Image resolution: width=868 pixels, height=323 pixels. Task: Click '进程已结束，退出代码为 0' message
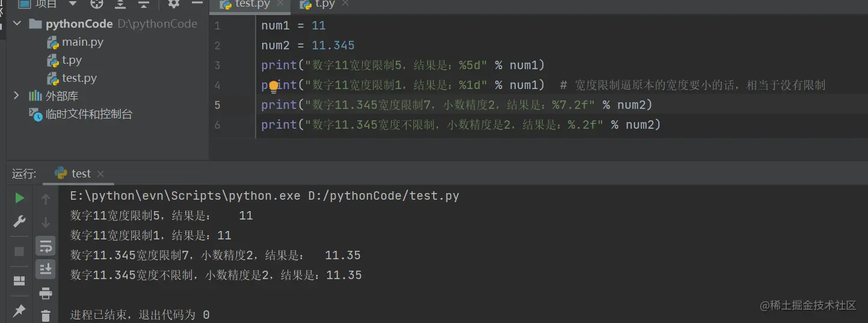(x=140, y=315)
